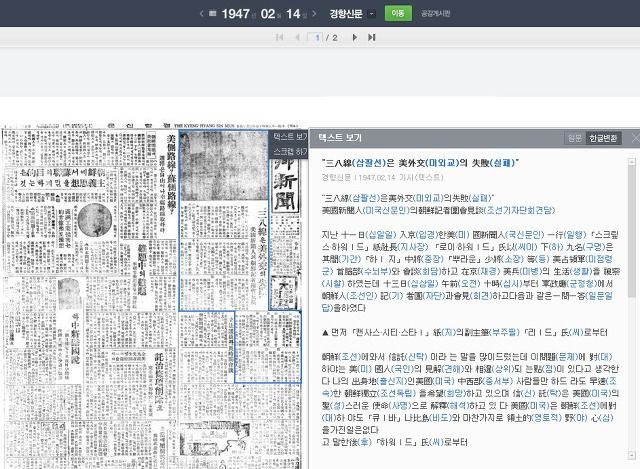This screenshot has height=469, width=640.
Task: Choose 텍스트 보기 in the article popup menu
Action: pos(290,137)
